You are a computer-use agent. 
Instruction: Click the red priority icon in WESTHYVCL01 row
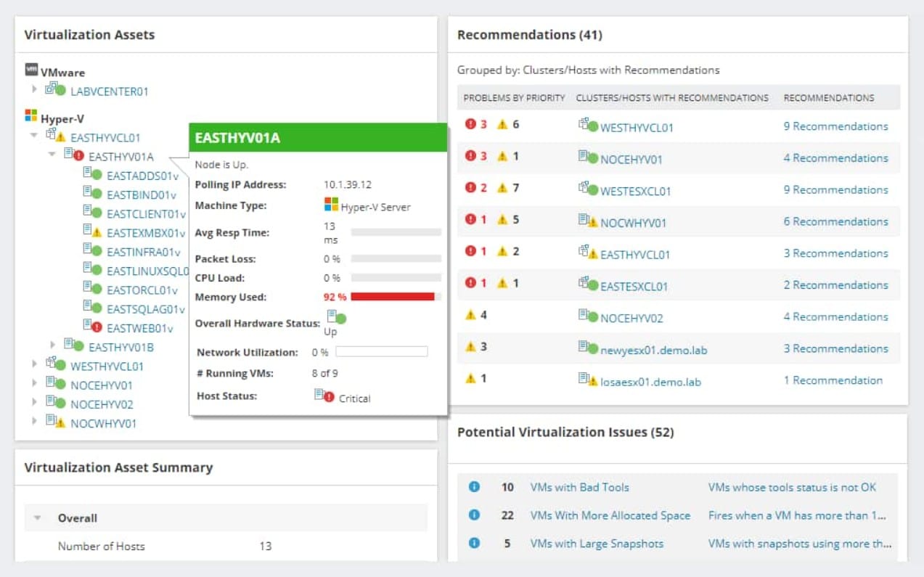470,125
